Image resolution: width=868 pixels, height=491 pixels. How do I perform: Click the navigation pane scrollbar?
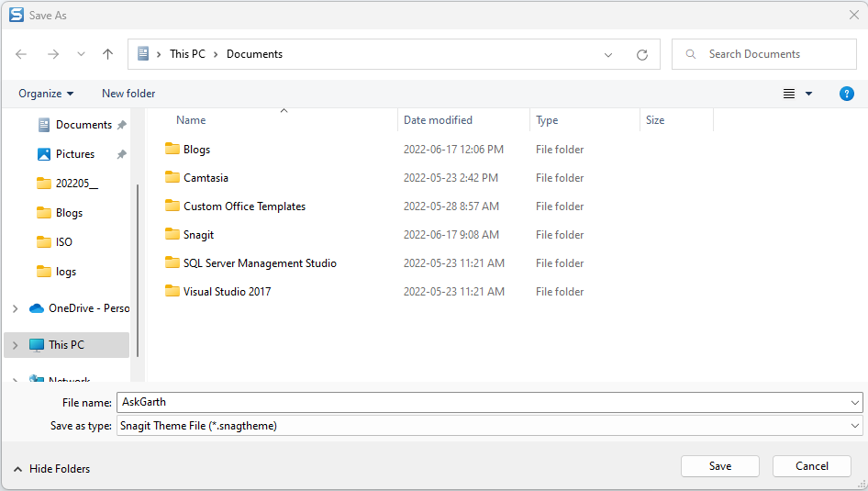point(138,271)
